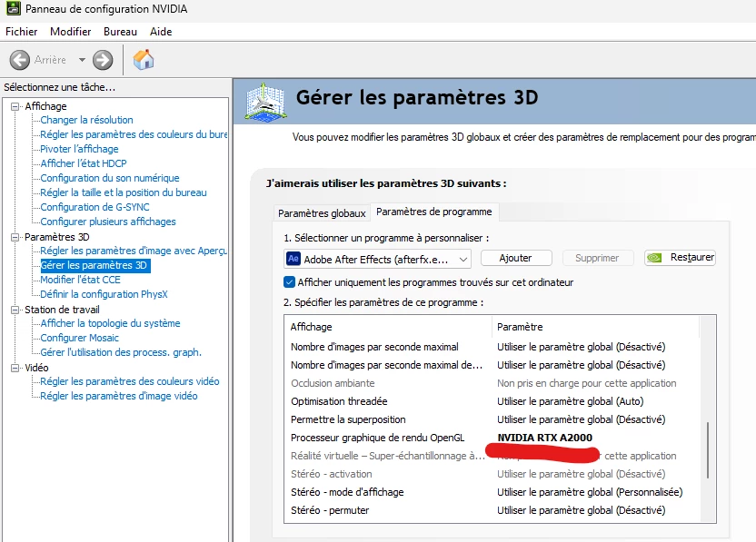Collapse the Station de travail tree node
The width and height of the screenshot is (756, 542).
point(15,310)
